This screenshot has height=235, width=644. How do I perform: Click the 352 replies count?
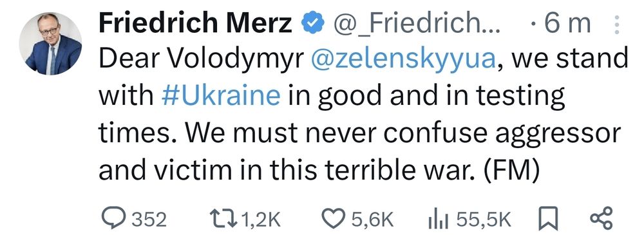tap(149, 220)
